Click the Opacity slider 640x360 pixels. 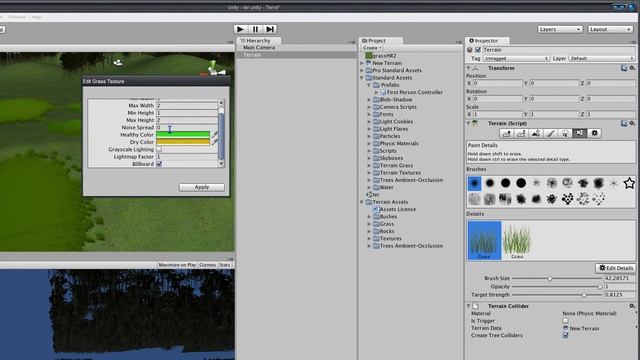557,287
